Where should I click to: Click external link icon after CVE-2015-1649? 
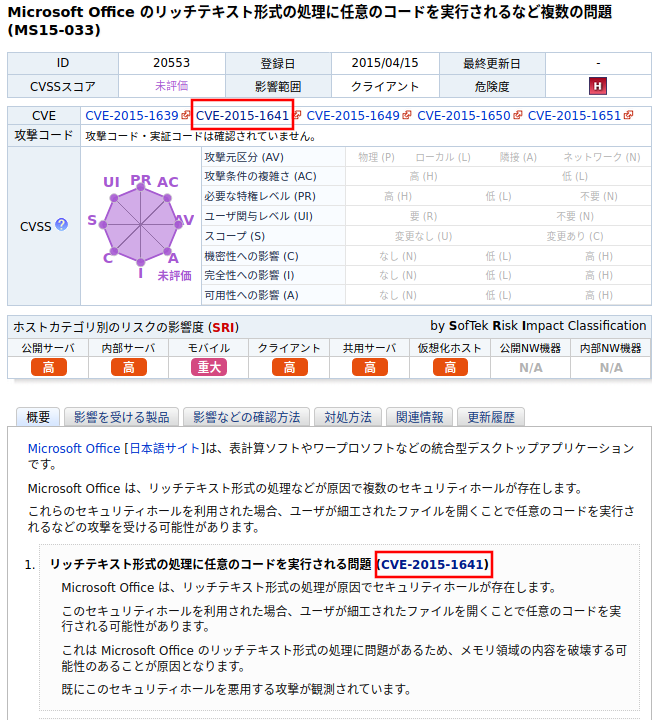click(407, 115)
